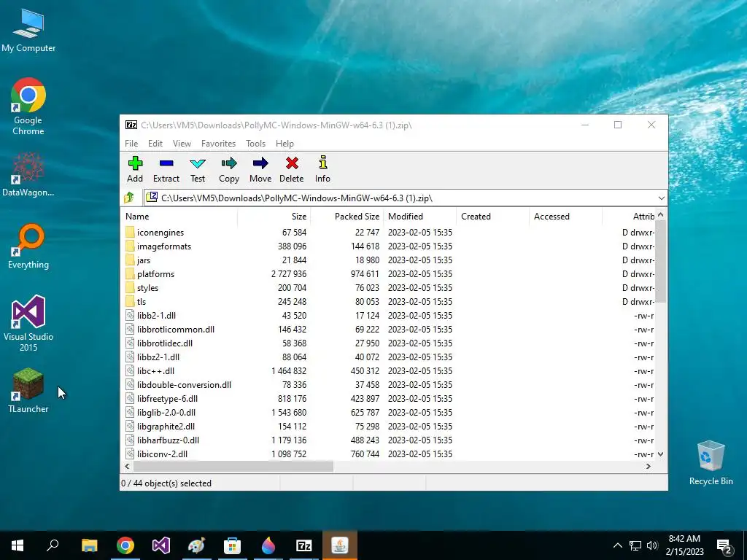The width and height of the screenshot is (747, 560).
Task: Open the Recycle Bin
Action: coord(711,463)
